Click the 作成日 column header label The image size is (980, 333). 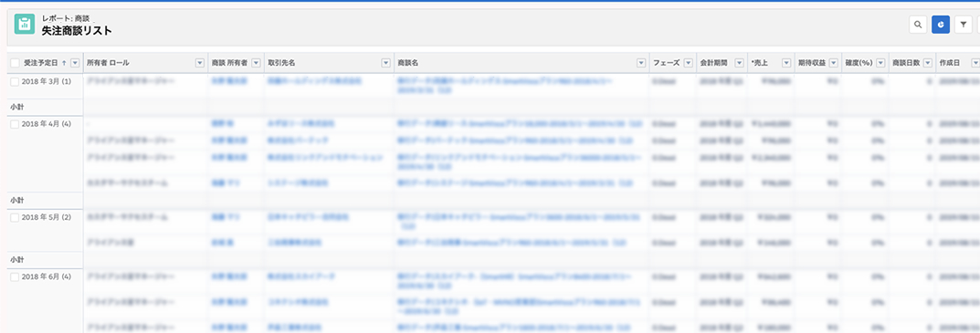point(950,63)
